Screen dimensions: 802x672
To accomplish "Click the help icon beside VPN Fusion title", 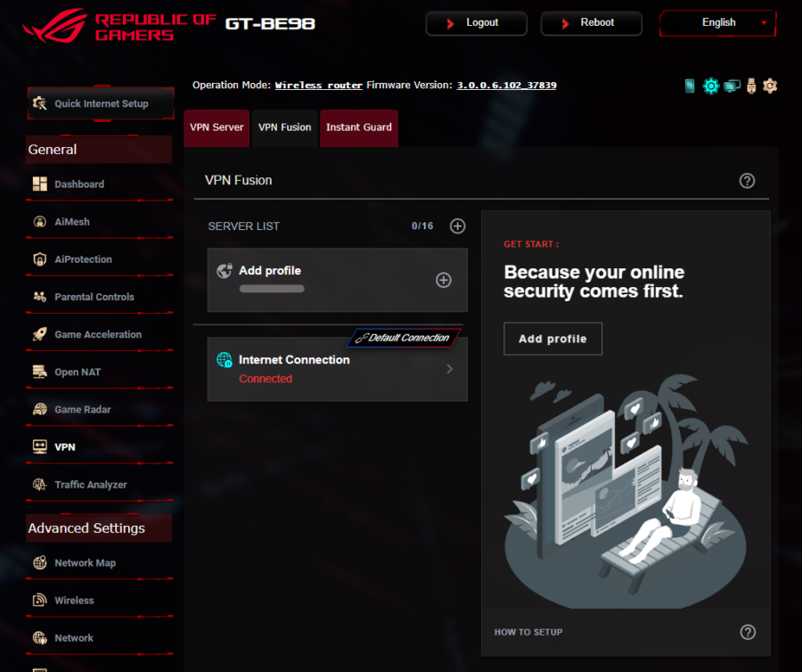I will coord(747,181).
